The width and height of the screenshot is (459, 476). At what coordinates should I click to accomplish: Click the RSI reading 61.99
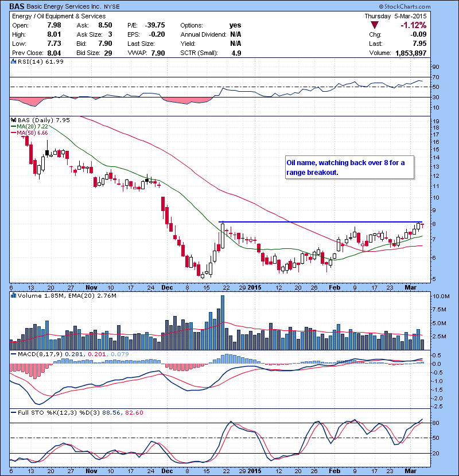pyautogui.click(x=55, y=61)
